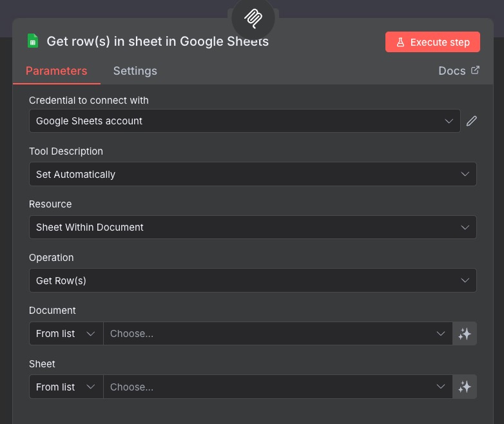The image size is (504, 424).
Task: Click the tool connector icon at top
Action: click(253, 18)
